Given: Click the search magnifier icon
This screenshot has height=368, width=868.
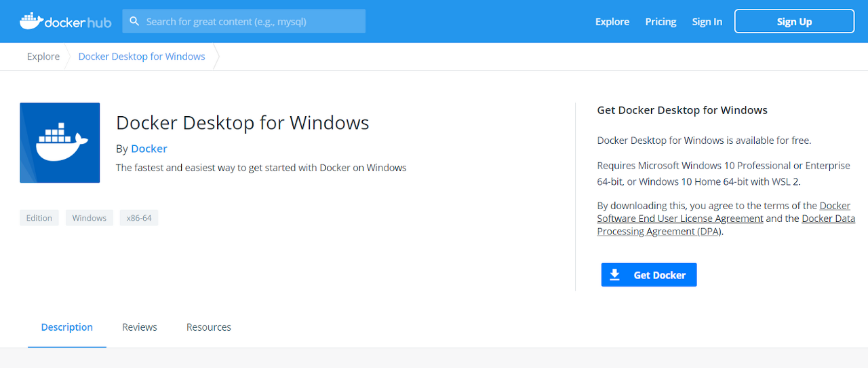Looking at the screenshot, I should coord(134,22).
